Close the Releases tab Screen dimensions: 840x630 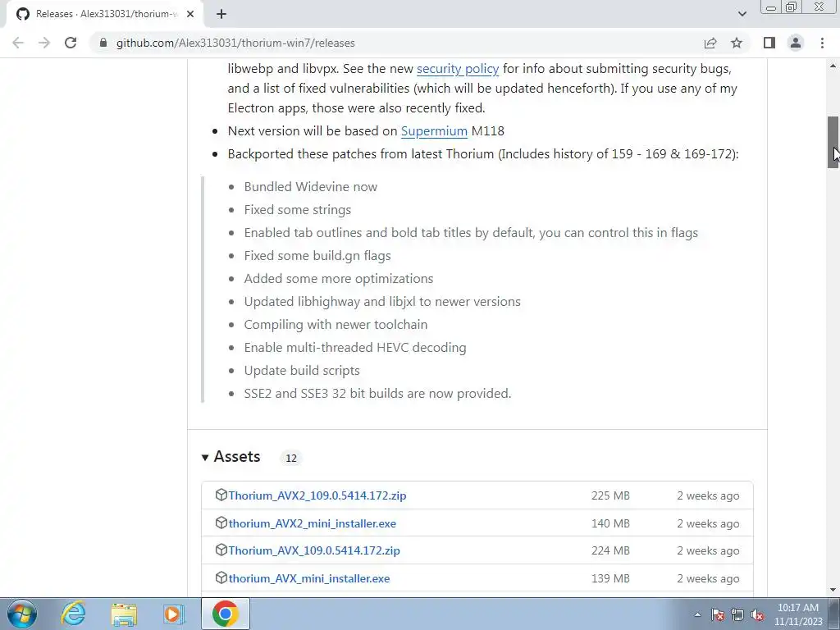190,14
